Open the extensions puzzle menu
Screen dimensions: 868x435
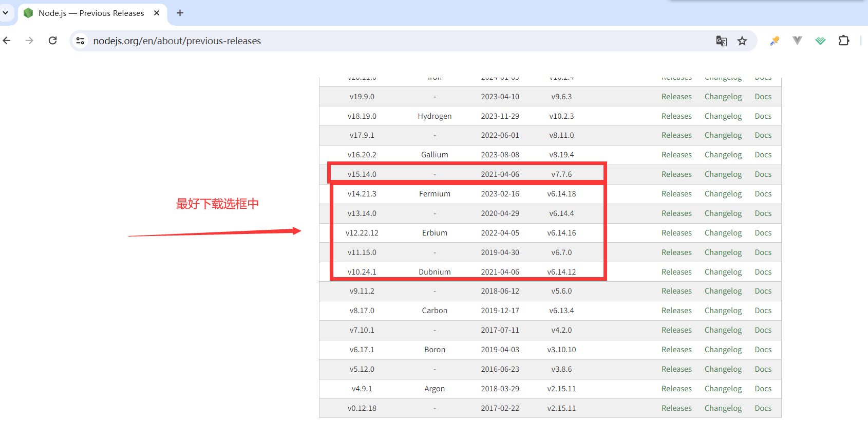[x=843, y=41]
